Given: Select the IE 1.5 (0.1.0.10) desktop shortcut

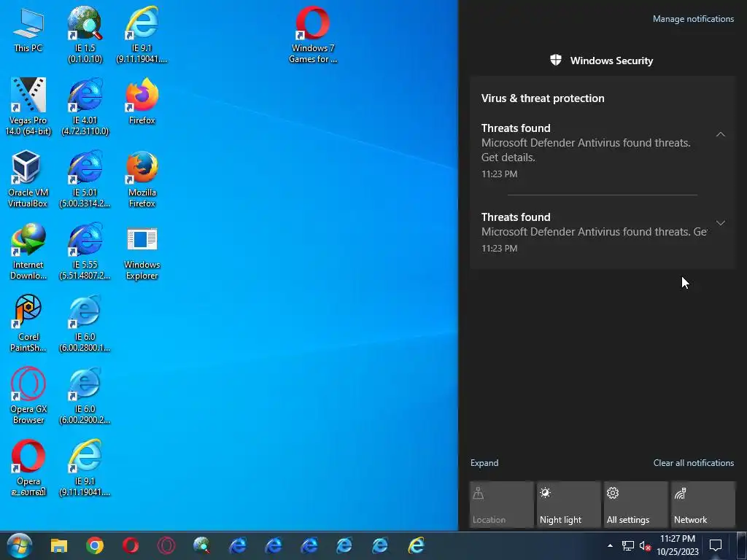Looking at the screenshot, I should click(85, 34).
